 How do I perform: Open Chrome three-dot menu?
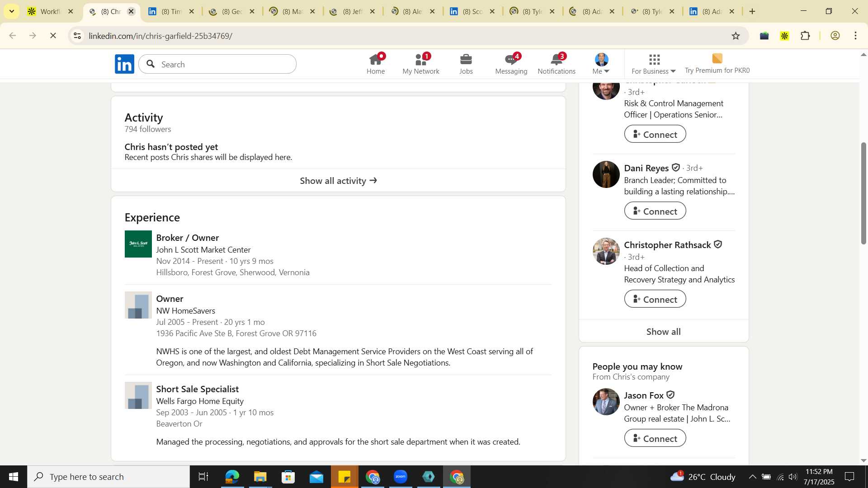pos(856,36)
